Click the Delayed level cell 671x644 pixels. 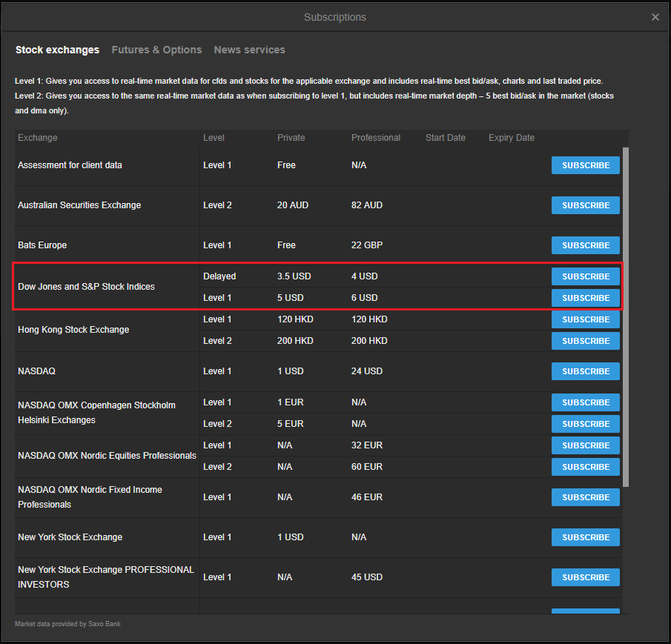point(219,276)
